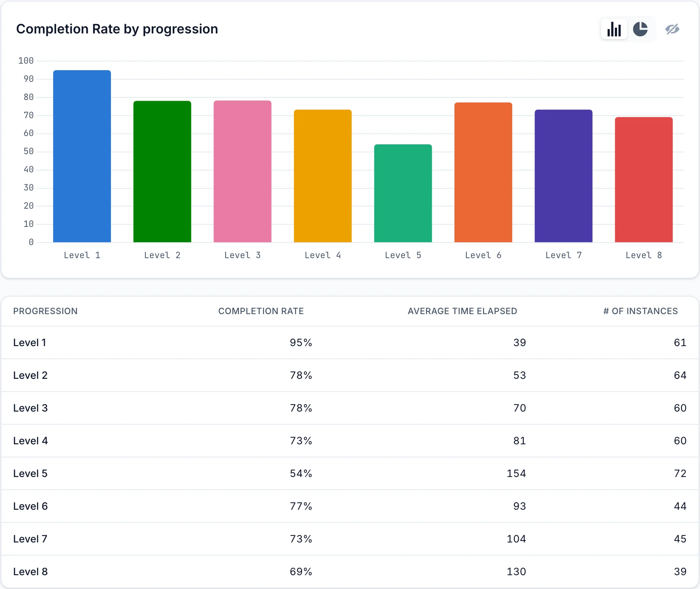Viewport: 700px width, 589px height.
Task: Click the pink Level 3 bar
Action: pyautogui.click(x=243, y=171)
